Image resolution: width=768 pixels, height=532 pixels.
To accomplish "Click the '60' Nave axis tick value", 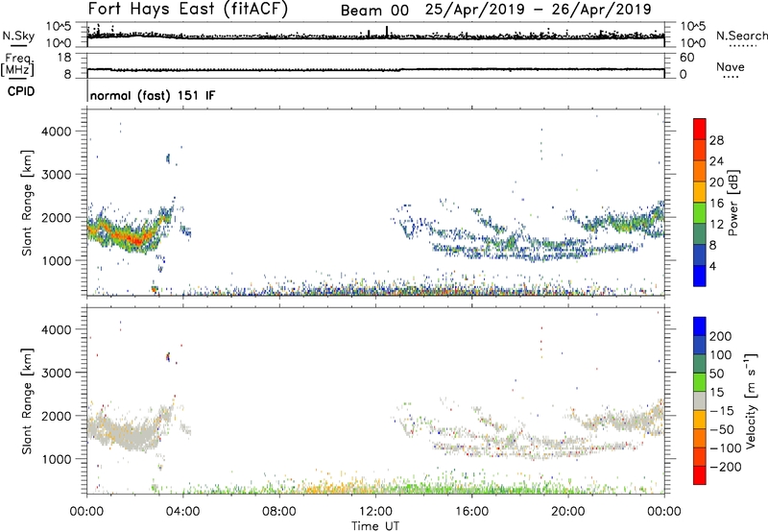I will 686,58.
